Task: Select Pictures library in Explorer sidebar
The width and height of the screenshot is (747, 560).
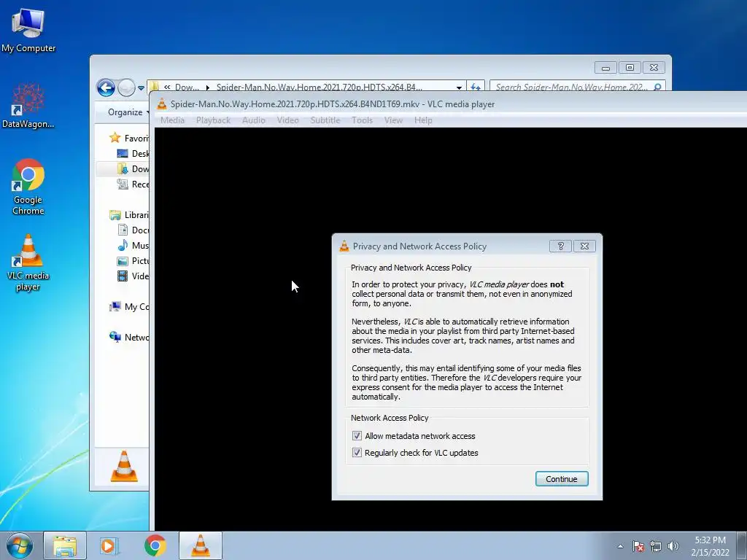Action: pos(133,260)
